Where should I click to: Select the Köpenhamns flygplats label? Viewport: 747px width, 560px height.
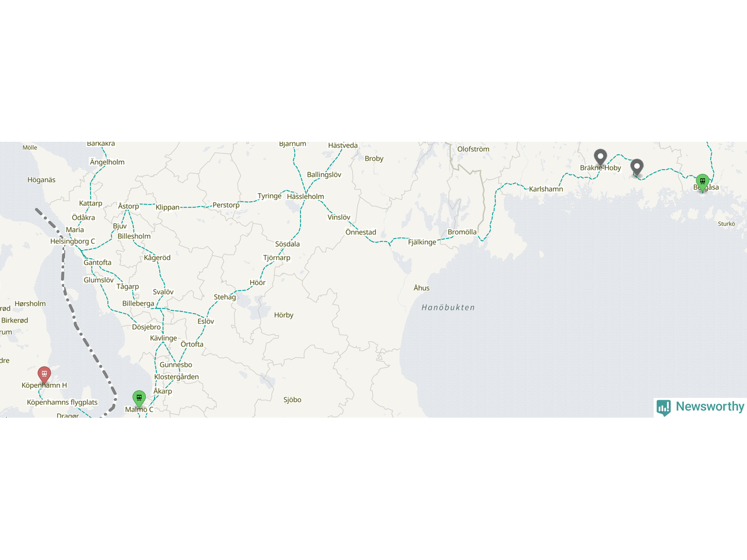pos(62,402)
